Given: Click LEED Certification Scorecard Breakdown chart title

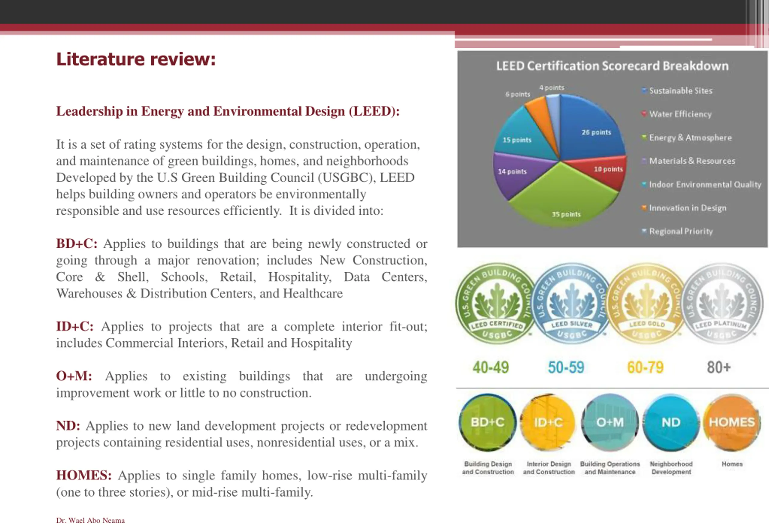Looking at the screenshot, I should tap(612, 66).
